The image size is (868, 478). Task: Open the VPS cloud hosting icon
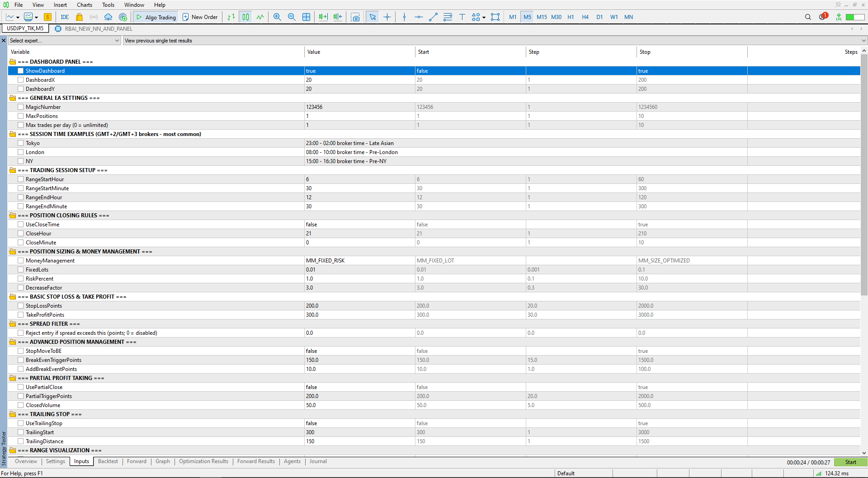point(108,17)
